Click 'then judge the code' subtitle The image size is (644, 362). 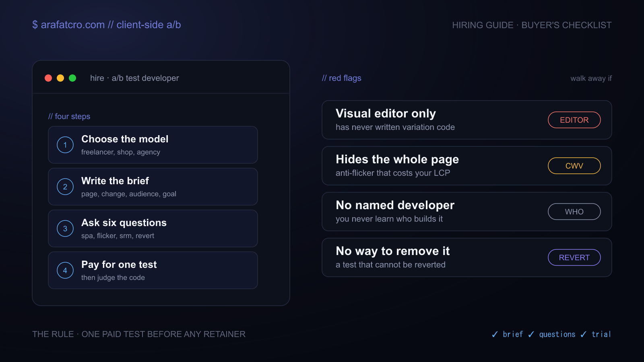113,278
